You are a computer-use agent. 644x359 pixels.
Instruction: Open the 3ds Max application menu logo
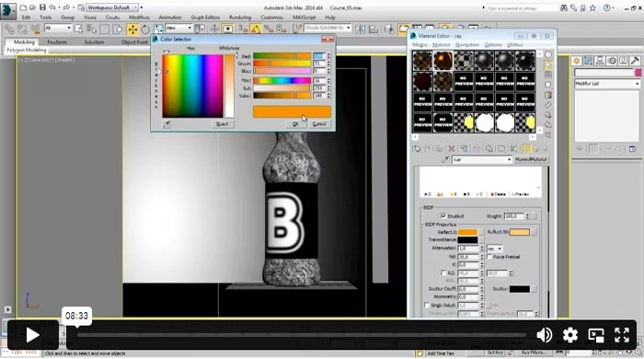7,11
